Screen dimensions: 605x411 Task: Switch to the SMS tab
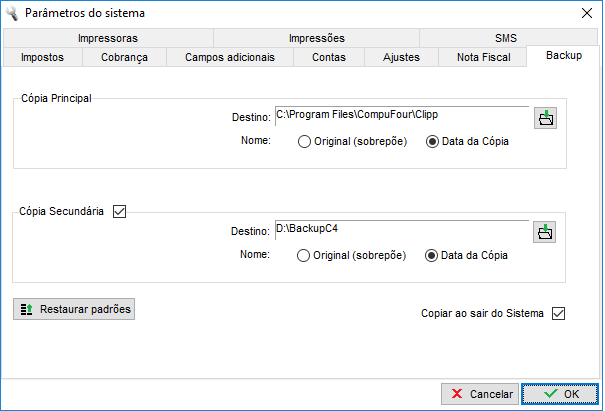click(508, 38)
